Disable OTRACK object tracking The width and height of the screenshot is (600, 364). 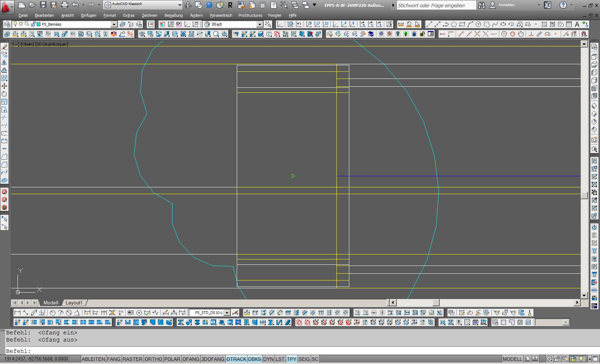tap(236, 359)
